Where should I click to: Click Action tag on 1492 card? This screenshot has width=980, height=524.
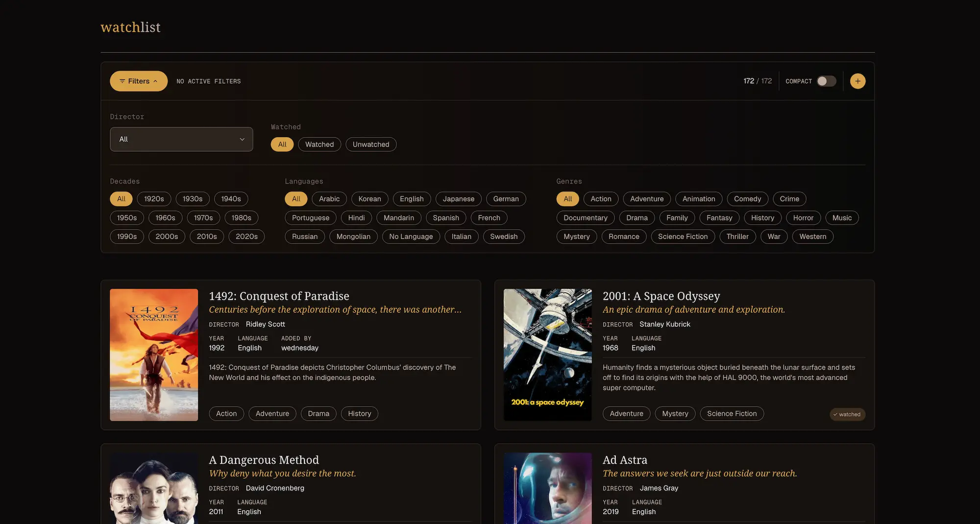click(x=226, y=414)
